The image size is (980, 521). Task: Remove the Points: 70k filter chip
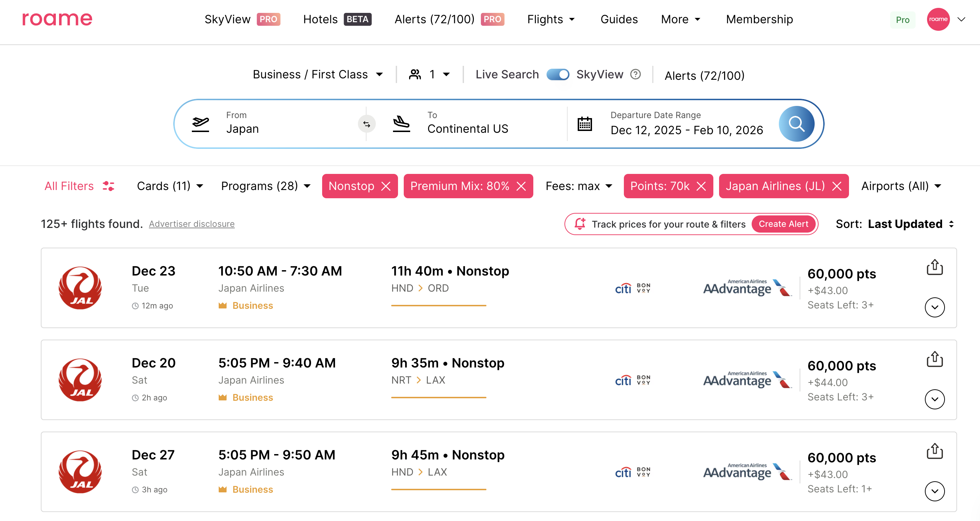(701, 186)
